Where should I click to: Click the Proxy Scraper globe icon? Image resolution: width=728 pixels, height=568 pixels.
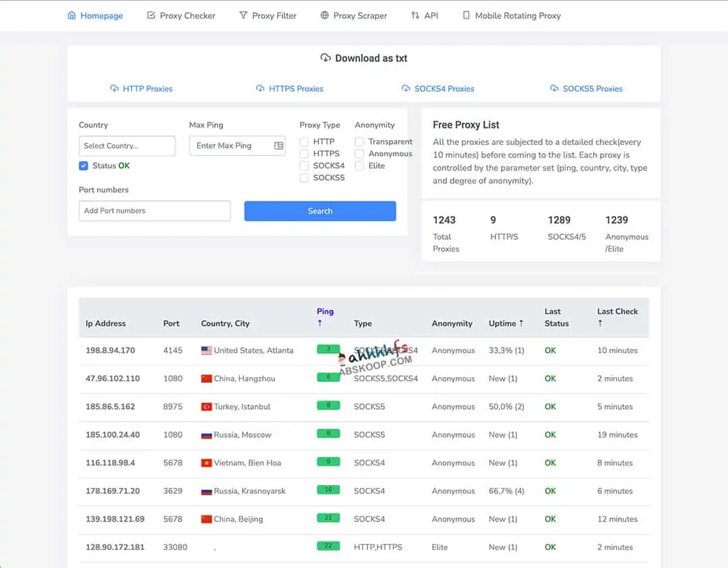(x=324, y=15)
